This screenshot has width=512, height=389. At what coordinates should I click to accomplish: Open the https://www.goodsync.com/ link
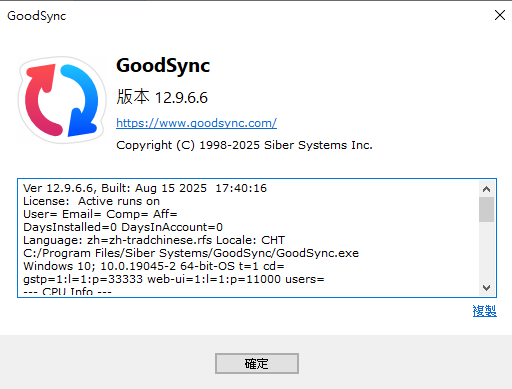click(196, 123)
